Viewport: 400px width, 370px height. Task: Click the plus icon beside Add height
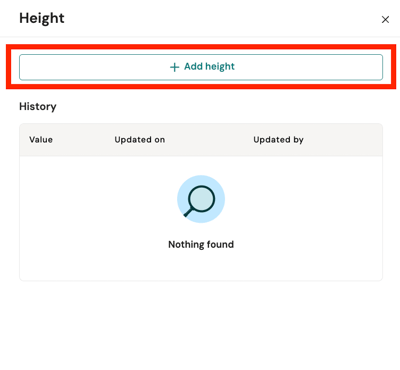174,67
